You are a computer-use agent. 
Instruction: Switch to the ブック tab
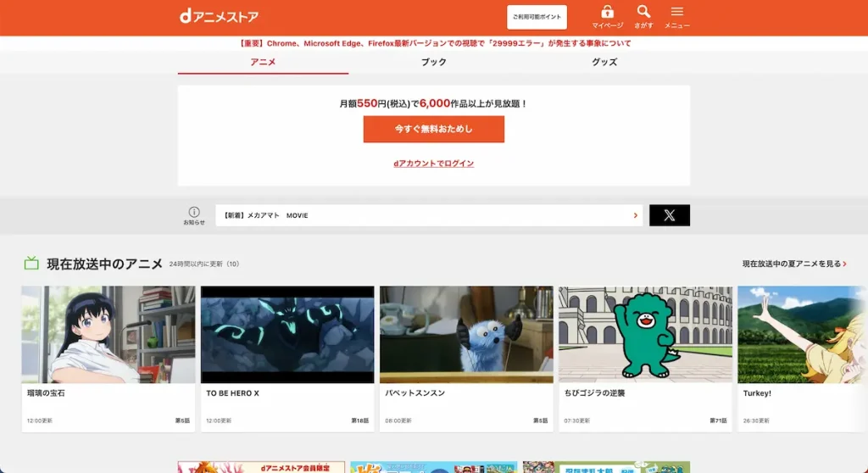[x=433, y=62]
